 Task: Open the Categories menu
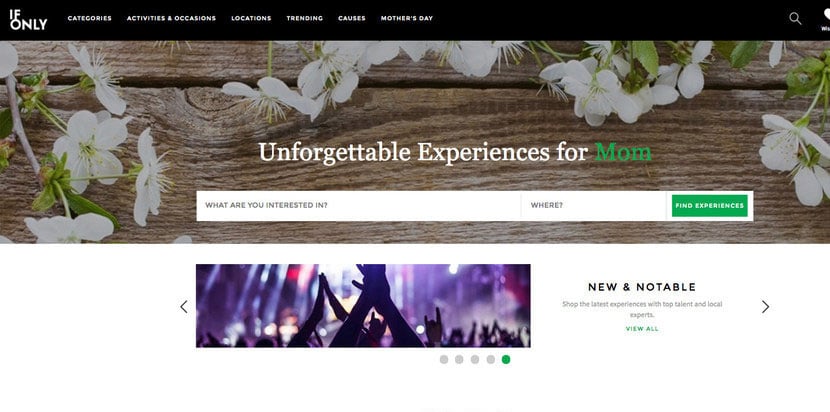[x=89, y=19]
